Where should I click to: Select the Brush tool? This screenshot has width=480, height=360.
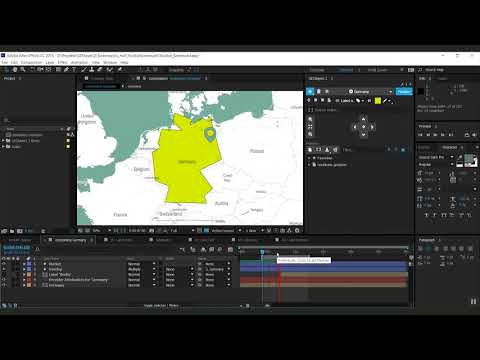[x=84, y=70]
